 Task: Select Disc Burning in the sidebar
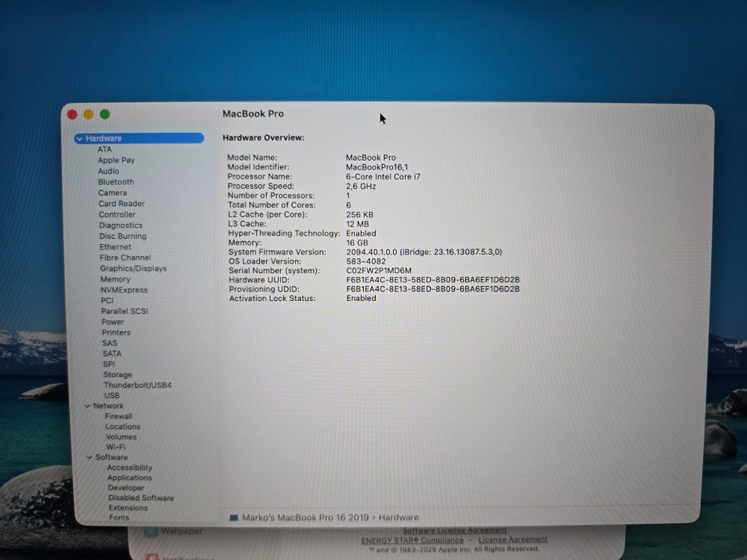123,236
